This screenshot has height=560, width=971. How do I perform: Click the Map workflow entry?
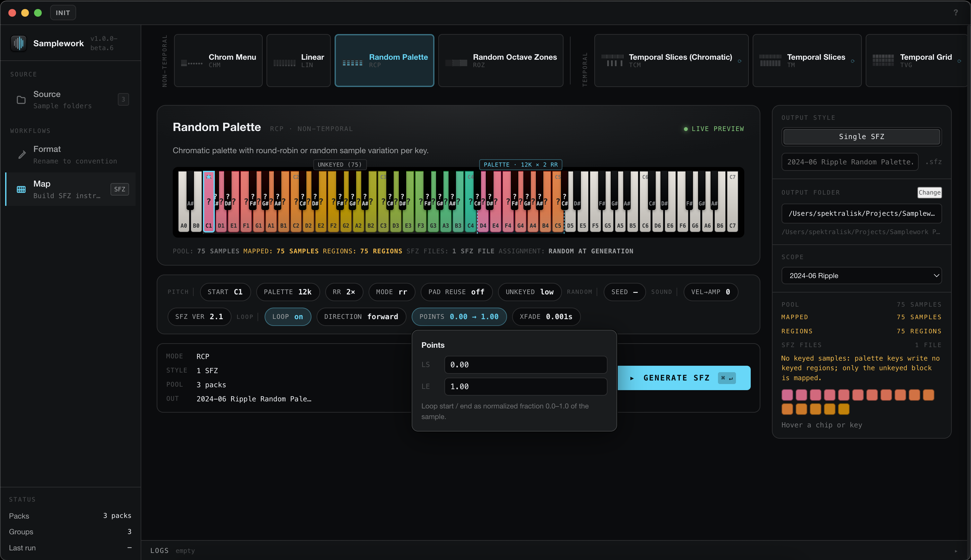70,189
